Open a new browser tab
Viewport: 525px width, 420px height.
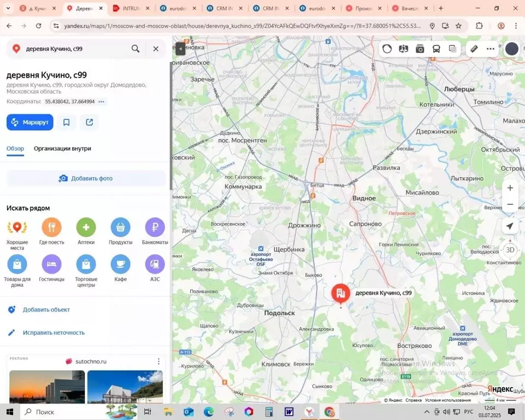pyautogui.click(x=441, y=8)
